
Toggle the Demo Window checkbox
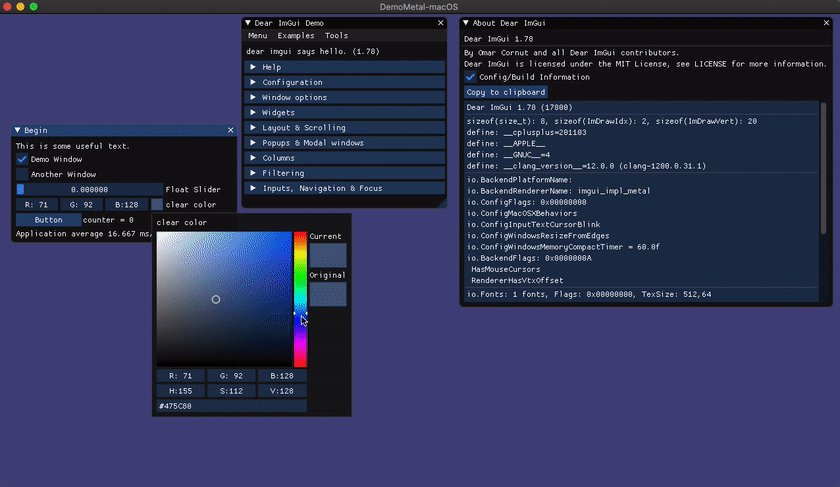click(21, 159)
